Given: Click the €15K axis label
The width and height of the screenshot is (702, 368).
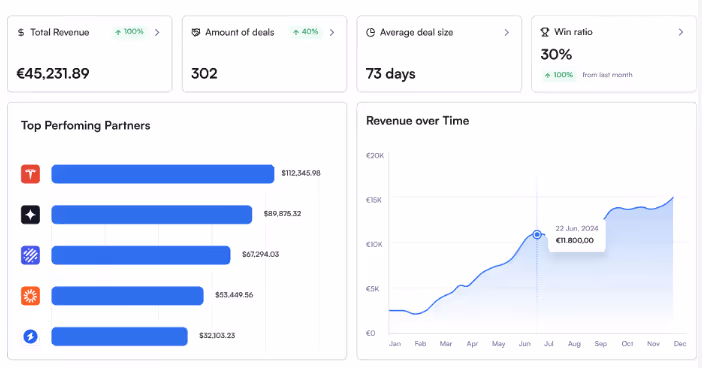Looking at the screenshot, I should [374, 200].
